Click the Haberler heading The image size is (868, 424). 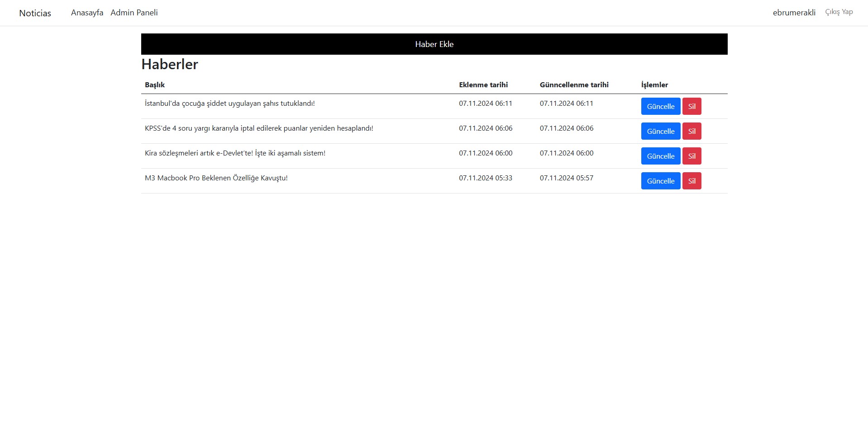[x=170, y=64]
